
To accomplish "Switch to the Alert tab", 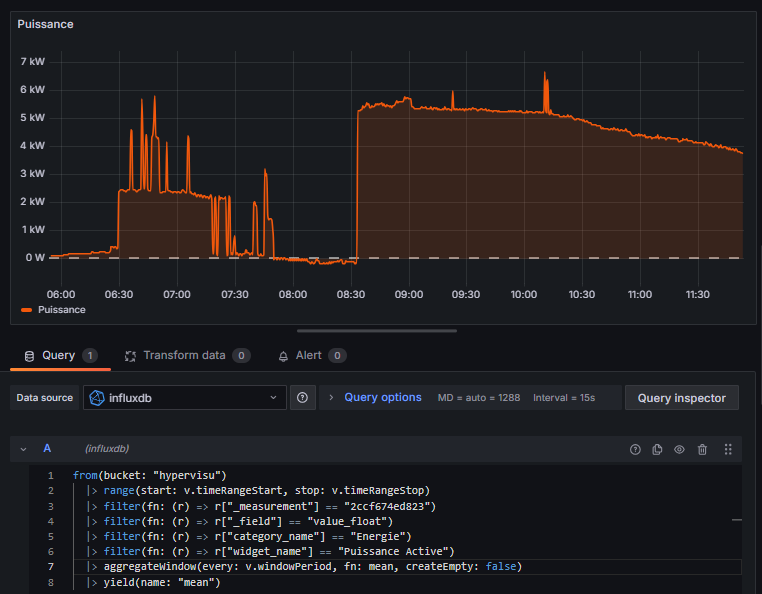I will 308,355.
